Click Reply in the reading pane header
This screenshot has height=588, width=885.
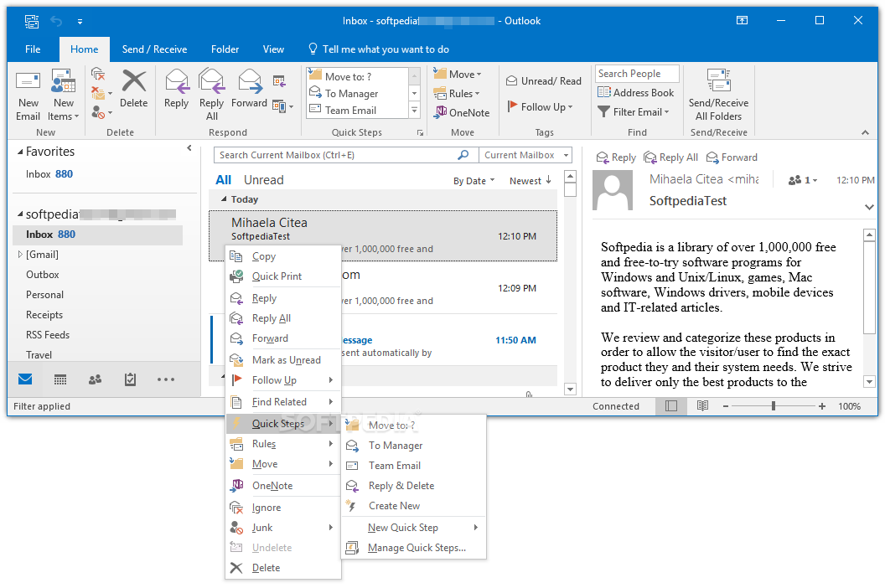point(616,157)
